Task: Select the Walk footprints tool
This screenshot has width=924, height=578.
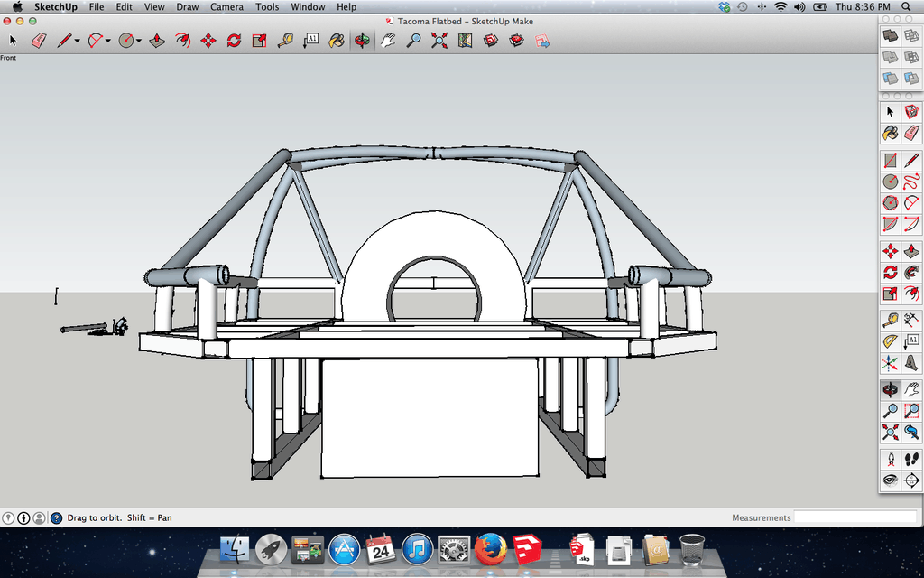Action: point(911,459)
